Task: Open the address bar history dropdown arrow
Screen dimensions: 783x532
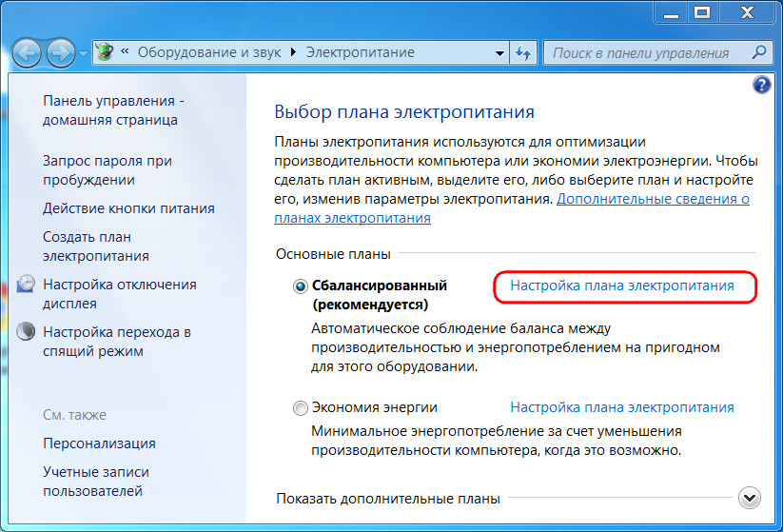Action: pos(499,53)
